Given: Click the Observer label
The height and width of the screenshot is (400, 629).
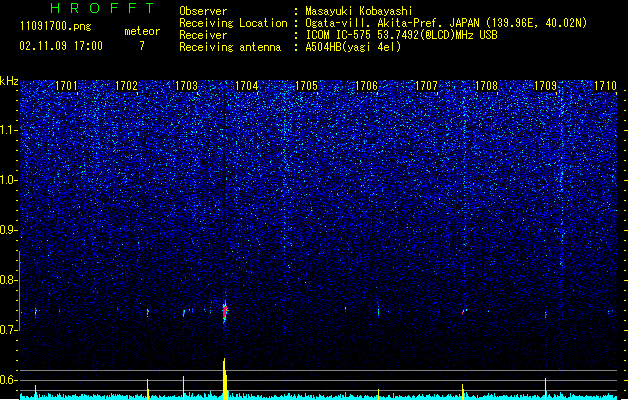Looking at the screenshot, I should (x=203, y=11).
